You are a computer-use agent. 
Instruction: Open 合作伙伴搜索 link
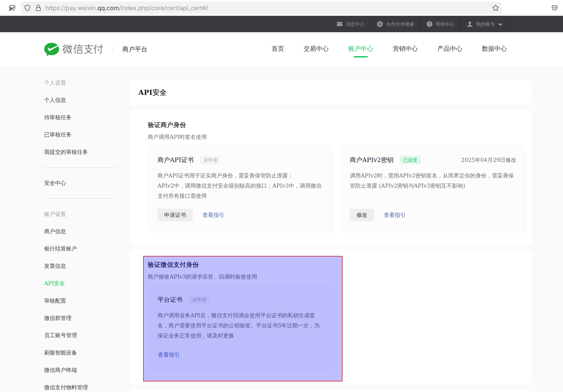point(400,24)
